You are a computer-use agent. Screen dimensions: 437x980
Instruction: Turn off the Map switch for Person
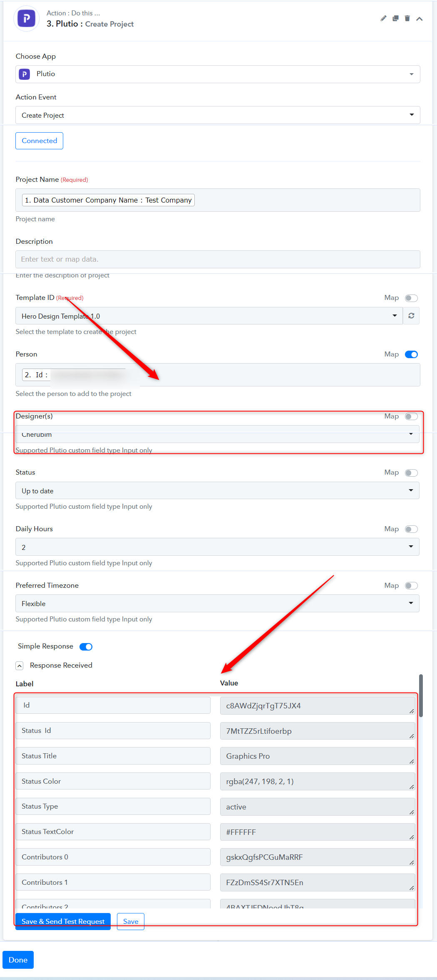pos(411,354)
